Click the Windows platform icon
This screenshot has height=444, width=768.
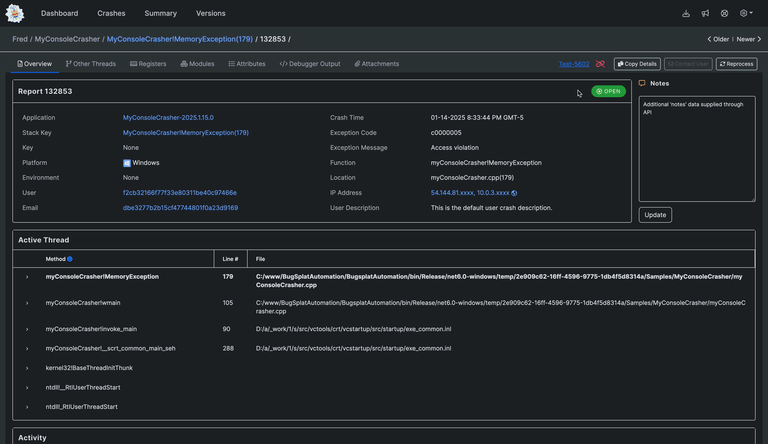(x=127, y=163)
